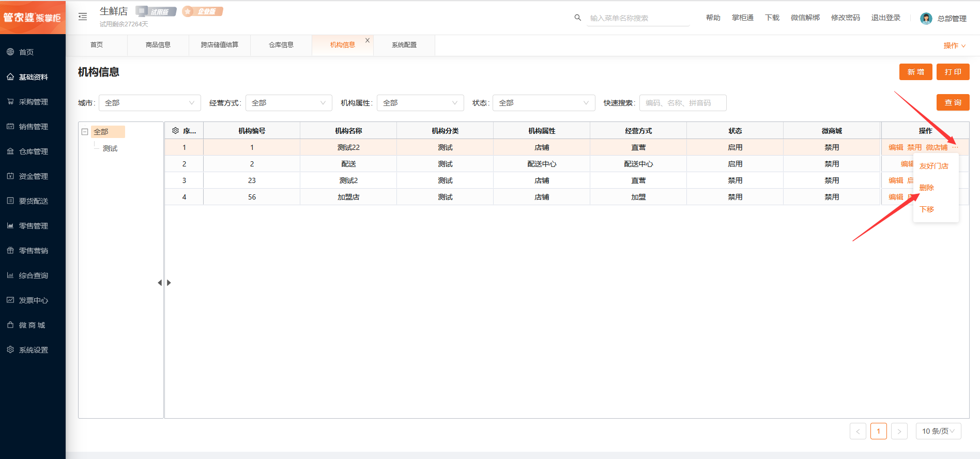980x459 pixels.
Task: Click the 快速搜索 input field
Action: pos(682,103)
